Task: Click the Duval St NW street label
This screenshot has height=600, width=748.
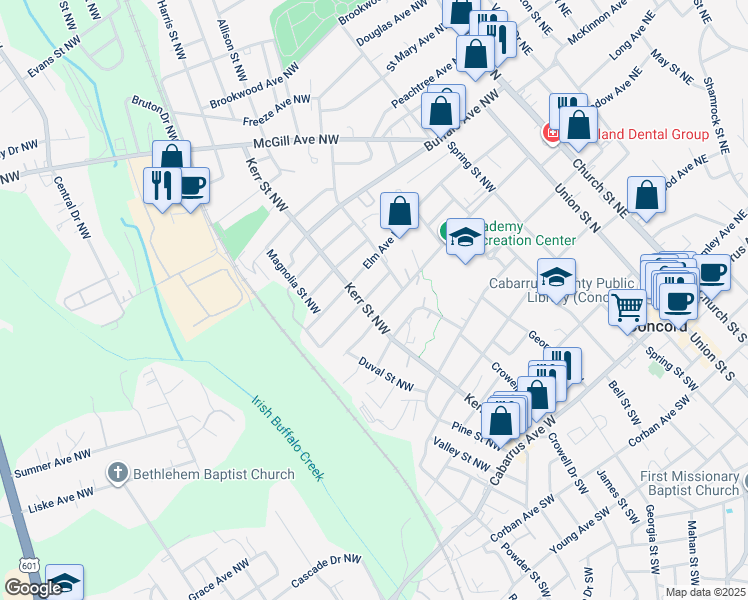Action: tap(386, 374)
